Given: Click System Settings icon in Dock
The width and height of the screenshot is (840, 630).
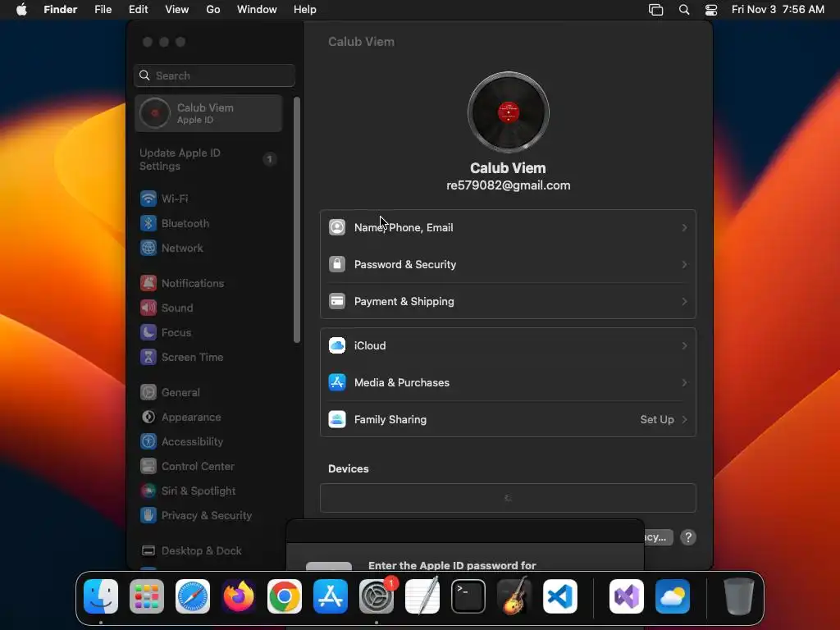Looking at the screenshot, I should click(376, 596).
